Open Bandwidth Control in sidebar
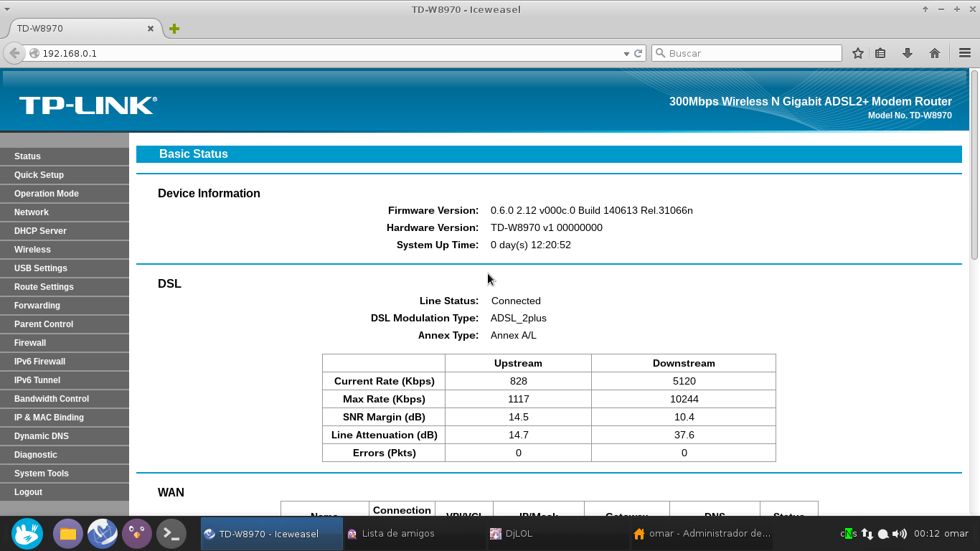This screenshot has height=551, width=980. tap(65, 399)
